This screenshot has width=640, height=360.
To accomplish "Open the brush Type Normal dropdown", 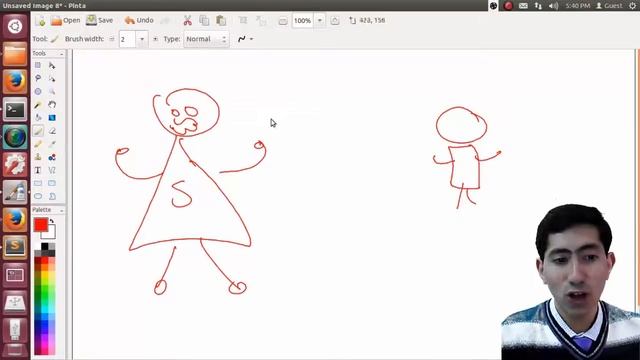I will pos(206,39).
